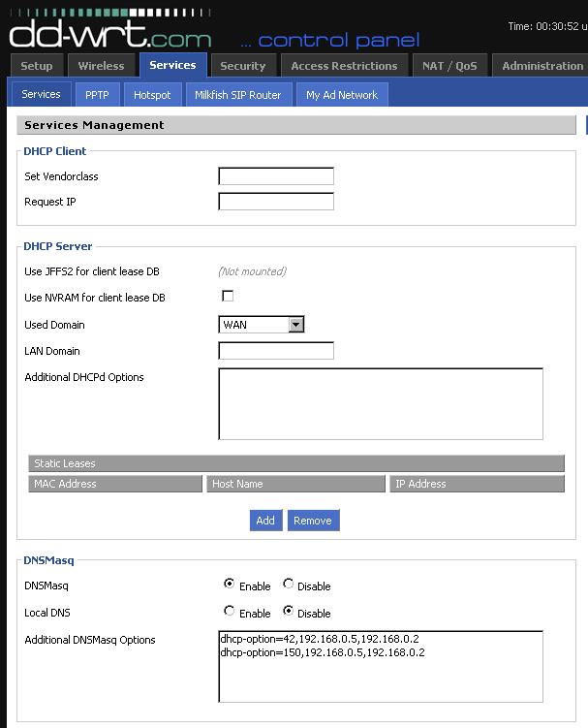
Task: Expand the Used Domain dropdown
Action: 296,325
